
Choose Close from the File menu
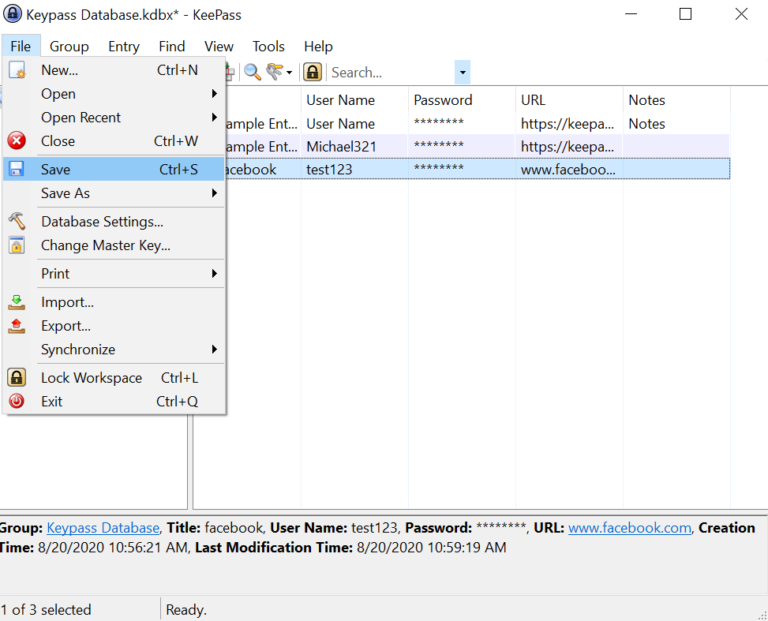(x=114, y=141)
